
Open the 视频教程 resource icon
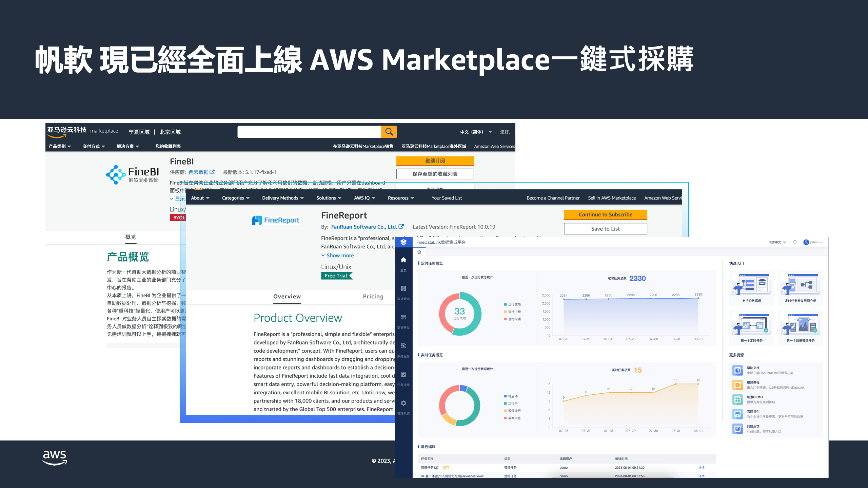pyautogui.click(x=737, y=385)
